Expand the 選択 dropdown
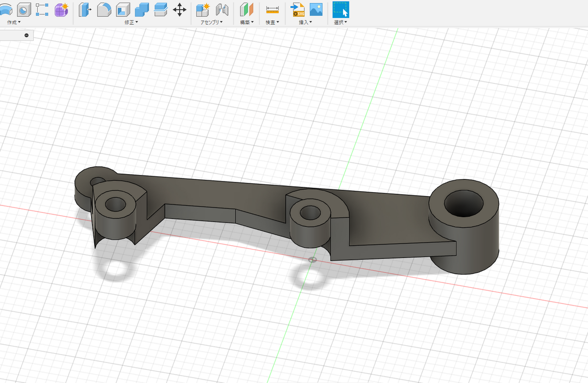The height and width of the screenshot is (383, 588). (x=341, y=23)
